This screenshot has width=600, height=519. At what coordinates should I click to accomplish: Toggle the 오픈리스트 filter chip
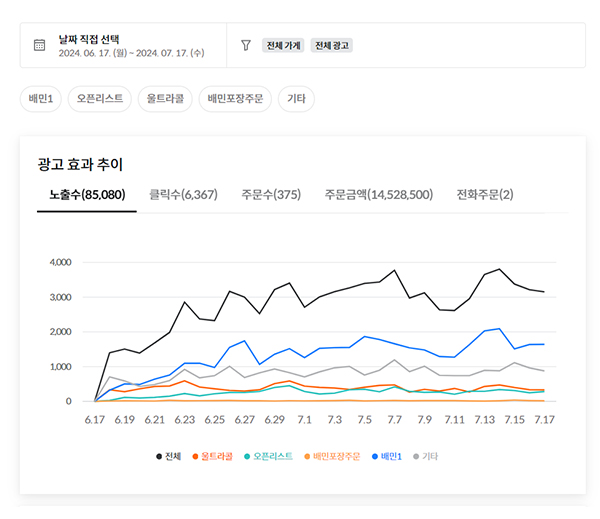click(100, 99)
